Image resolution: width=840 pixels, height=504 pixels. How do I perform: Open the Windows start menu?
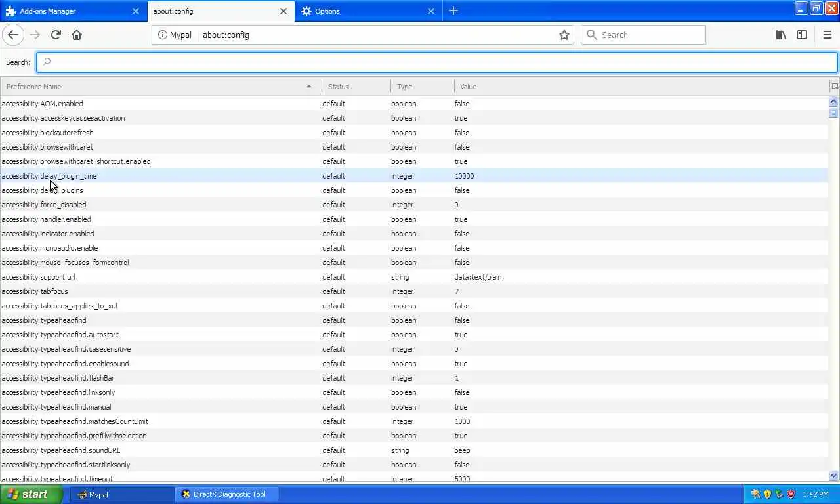point(31,494)
